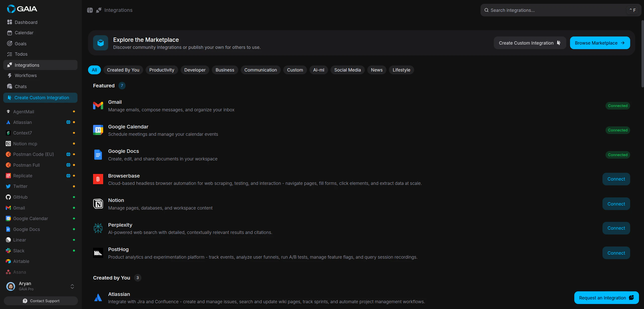Click the Gmail integration icon
Image resolution: width=644 pixels, height=309 pixels.
click(x=98, y=106)
